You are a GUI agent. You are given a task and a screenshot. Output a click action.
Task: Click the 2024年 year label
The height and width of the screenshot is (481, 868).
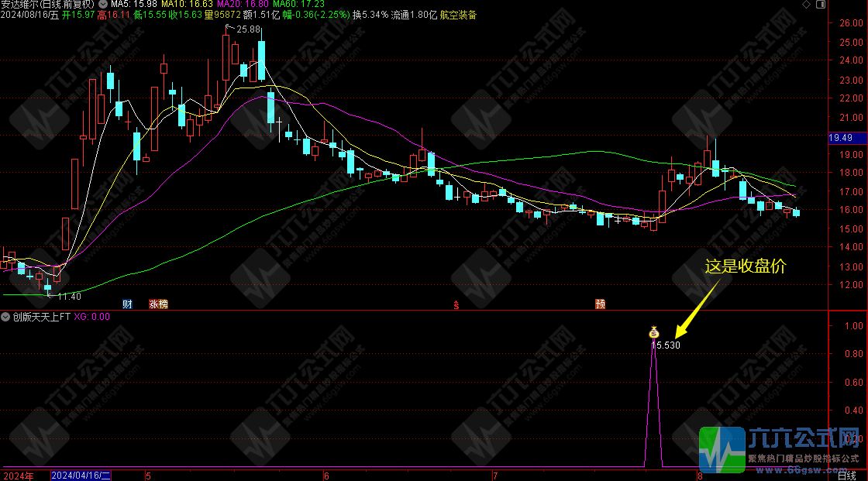tap(19, 475)
